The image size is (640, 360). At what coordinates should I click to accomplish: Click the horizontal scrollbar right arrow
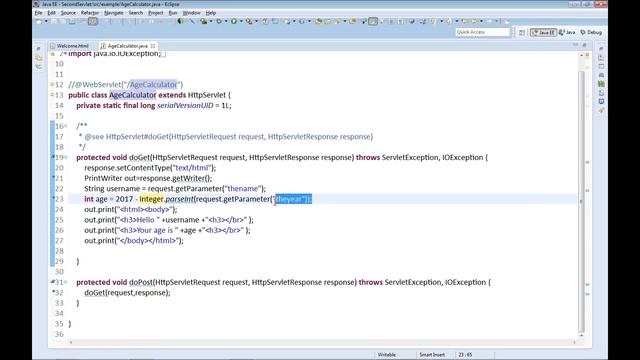pyautogui.click(x=574, y=342)
